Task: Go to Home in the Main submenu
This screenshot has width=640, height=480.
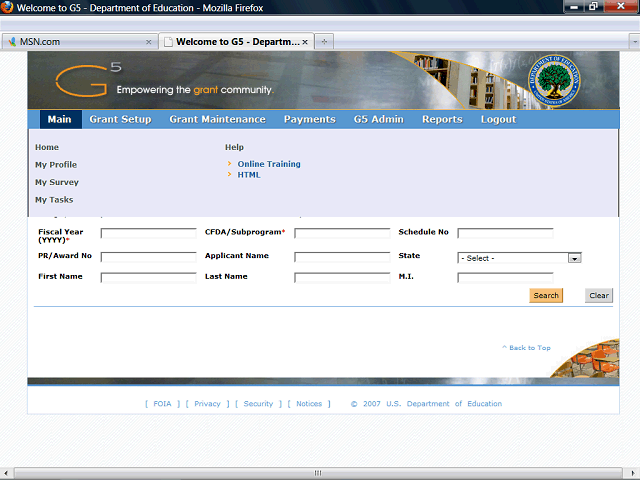Action: click(47, 147)
